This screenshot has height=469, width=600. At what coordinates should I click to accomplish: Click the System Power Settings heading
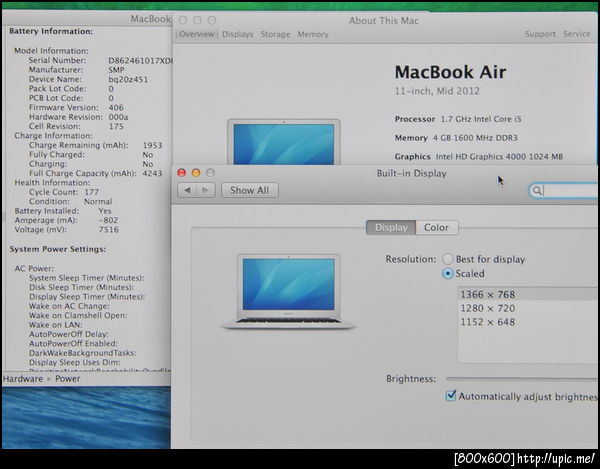58,249
